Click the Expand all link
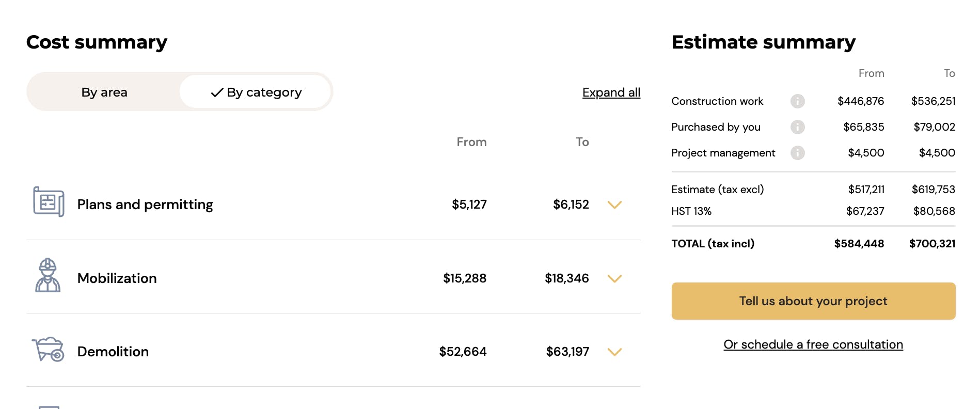 611,92
